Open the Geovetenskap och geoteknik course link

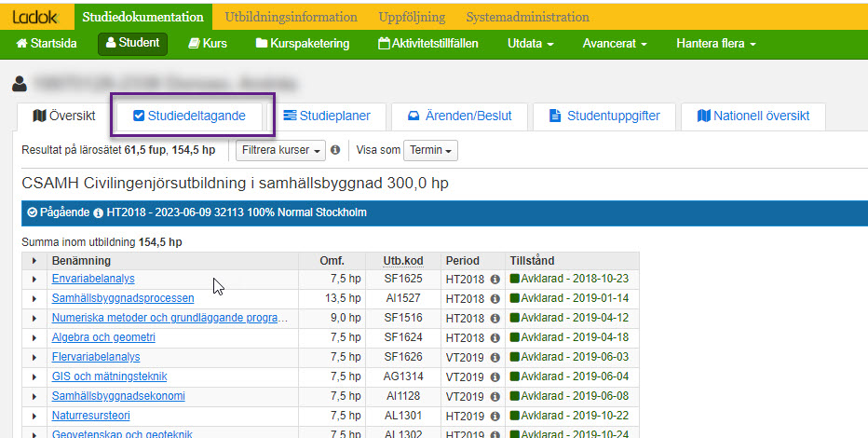[122, 434]
